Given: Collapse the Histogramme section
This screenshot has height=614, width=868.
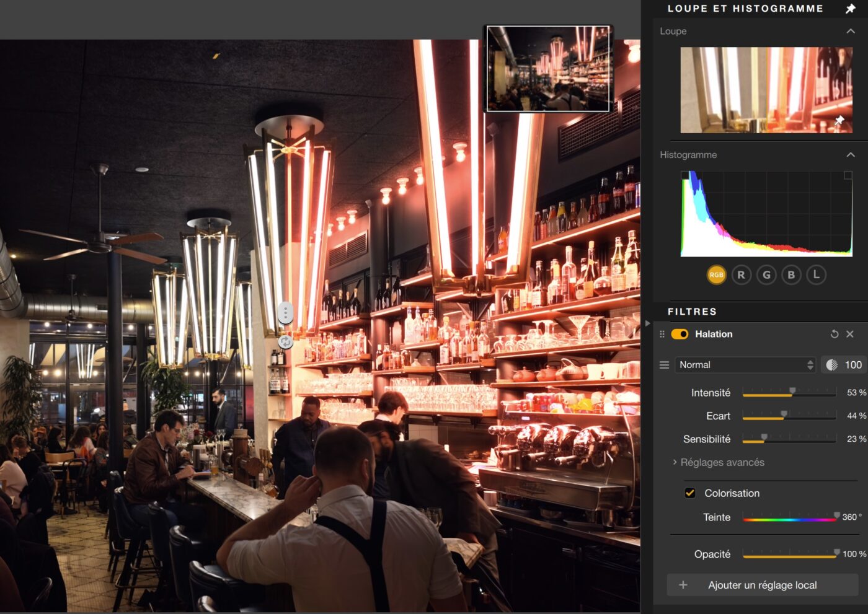Looking at the screenshot, I should pyautogui.click(x=850, y=155).
